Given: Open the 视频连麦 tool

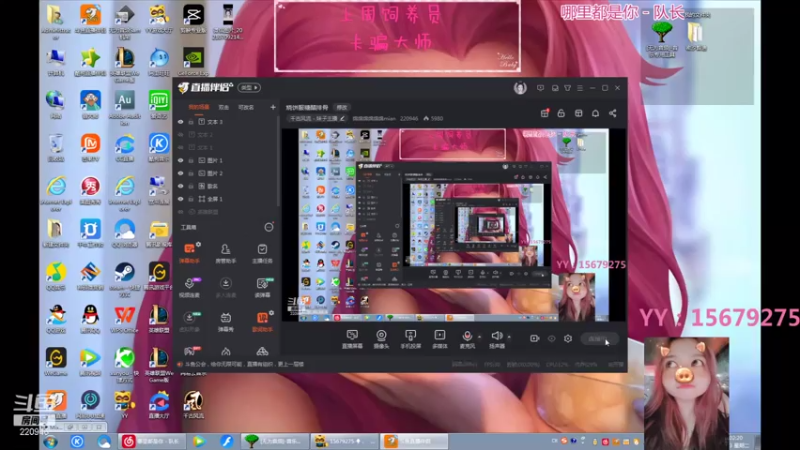Looking at the screenshot, I should [189, 287].
